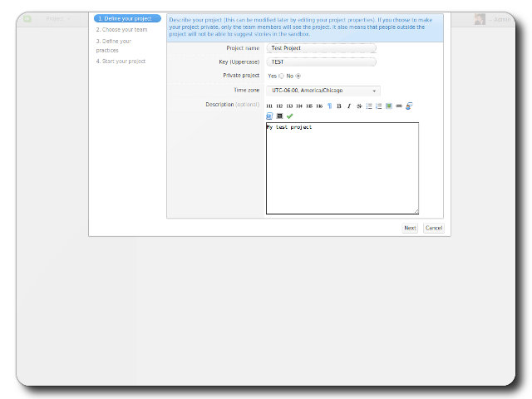The image size is (532, 399).
Task: Insert numbered list in description
Action: (x=379, y=106)
